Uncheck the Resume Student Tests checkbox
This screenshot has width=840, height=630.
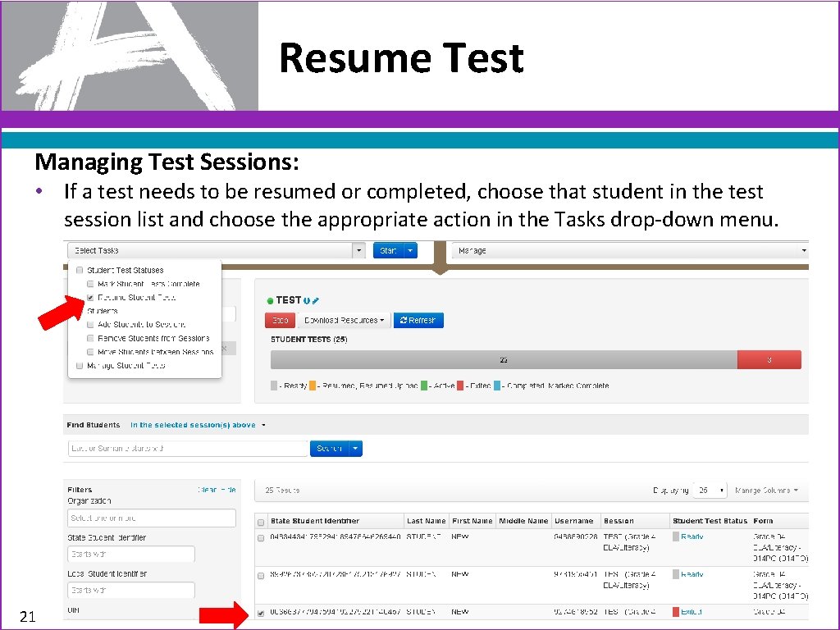(90, 298)
